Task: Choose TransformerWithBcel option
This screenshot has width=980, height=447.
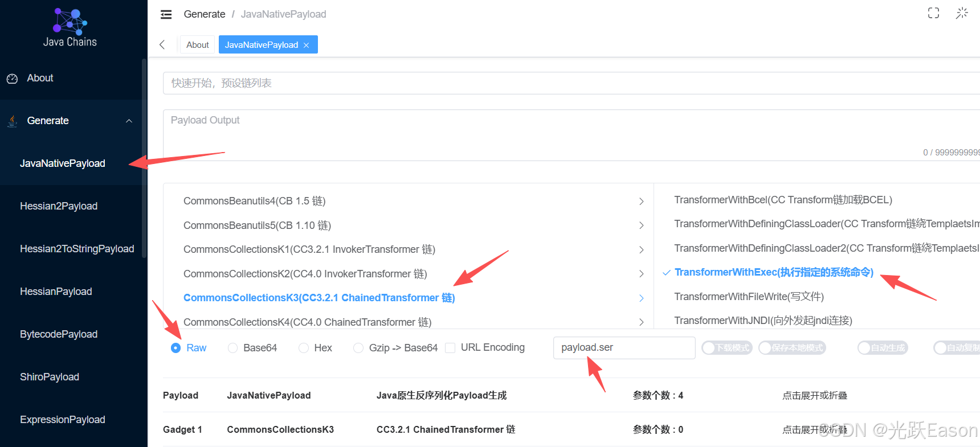Action: 783,200
